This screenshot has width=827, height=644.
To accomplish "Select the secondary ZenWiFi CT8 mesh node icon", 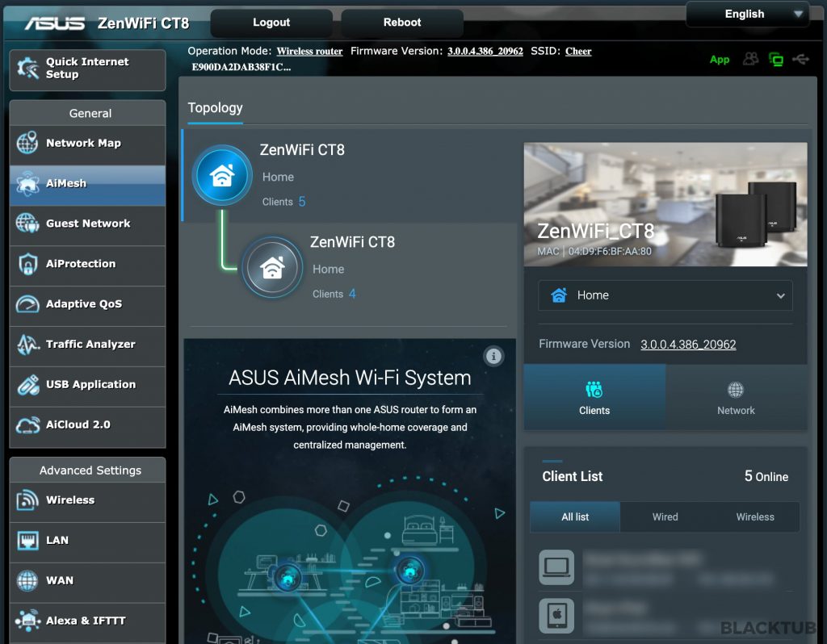I will [x=272, y=268].
